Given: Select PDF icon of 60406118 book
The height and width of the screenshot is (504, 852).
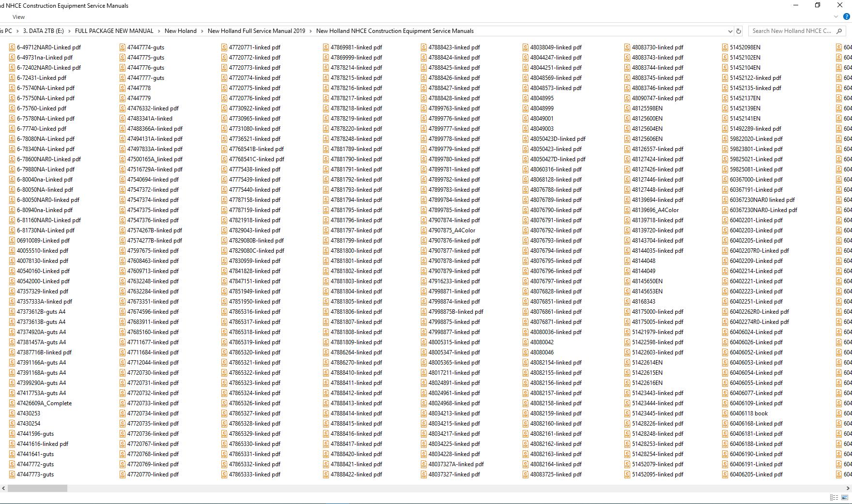Looking at the screenshot, I should 725,413.
